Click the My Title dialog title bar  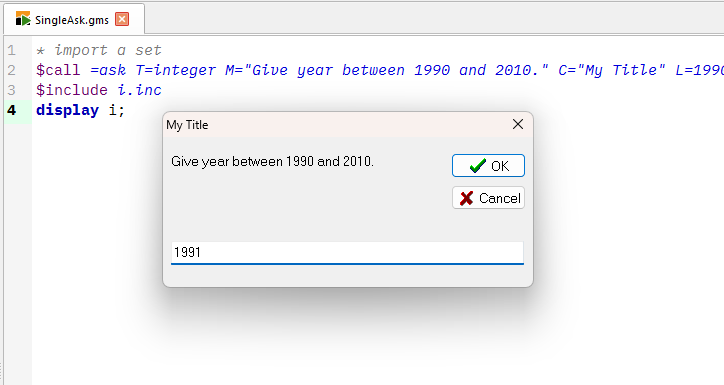pyautogui.click(x=337, y=125)
